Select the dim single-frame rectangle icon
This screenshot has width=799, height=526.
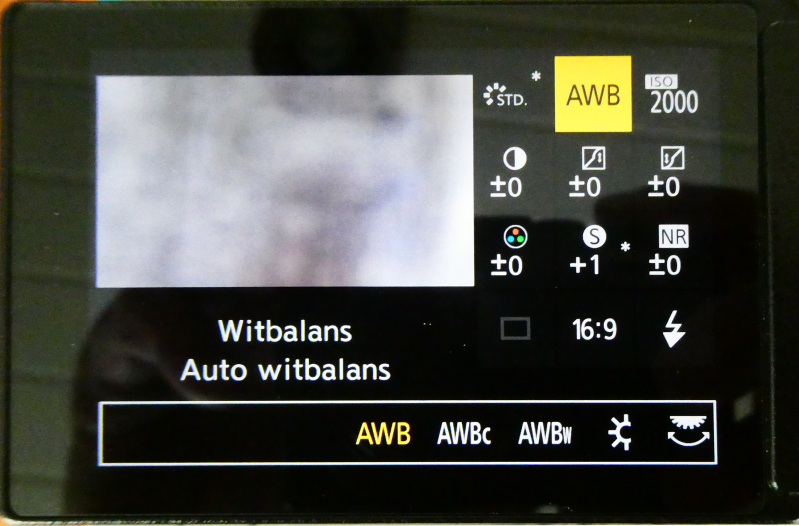515,329
